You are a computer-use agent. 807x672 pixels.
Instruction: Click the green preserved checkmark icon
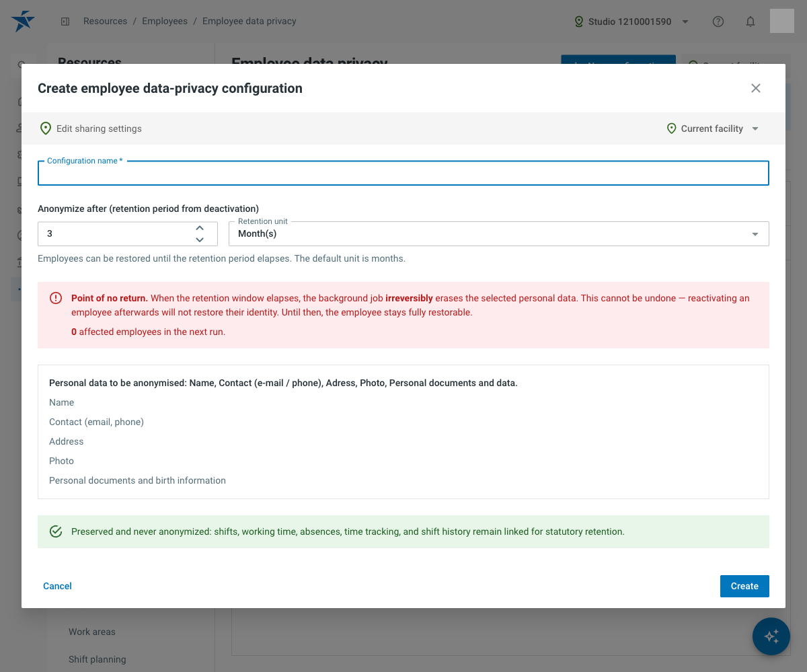tap(56, 531)
